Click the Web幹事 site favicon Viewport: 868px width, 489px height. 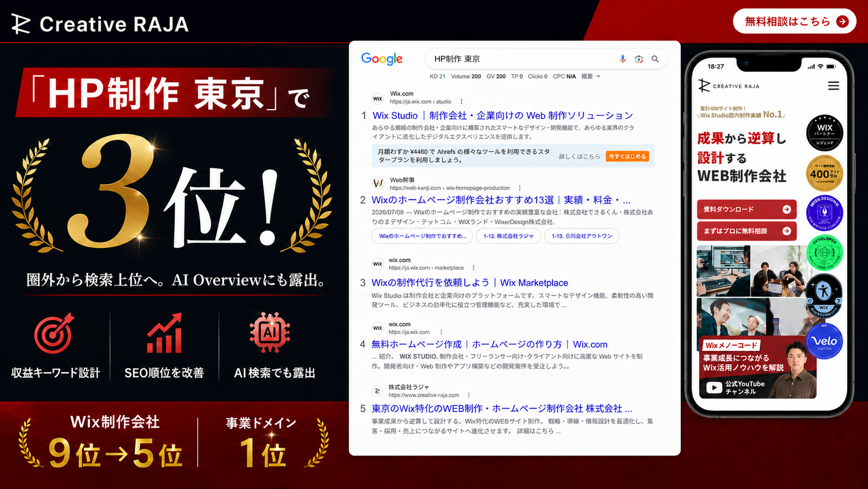point(378,183)
